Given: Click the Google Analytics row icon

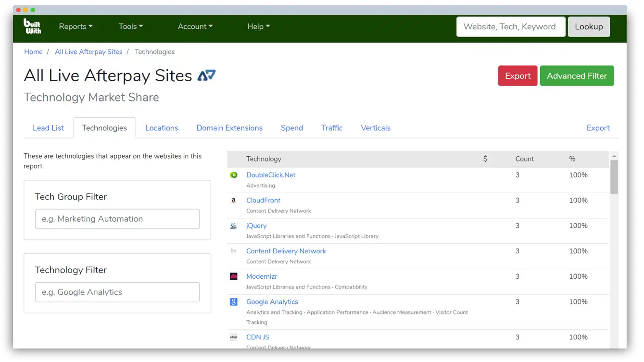Looking at the screenshot, I should [x=234, y=302].
